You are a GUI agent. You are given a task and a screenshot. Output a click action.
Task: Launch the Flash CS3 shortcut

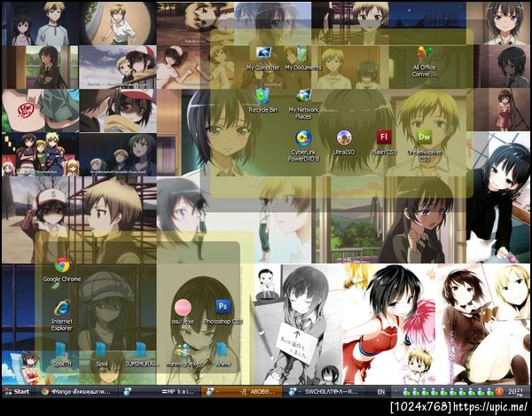[x=384, y=143]
